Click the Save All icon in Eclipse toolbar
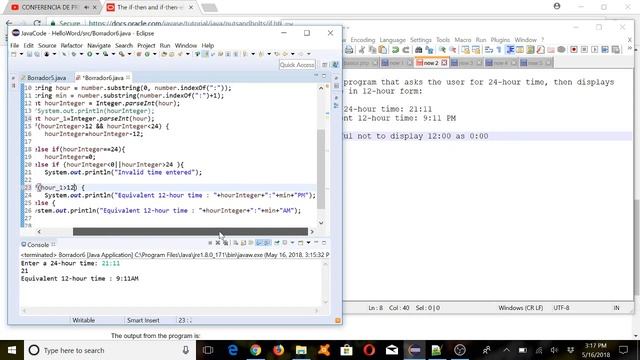The height and width of the screenshot is (360, 640). (37, 54)
